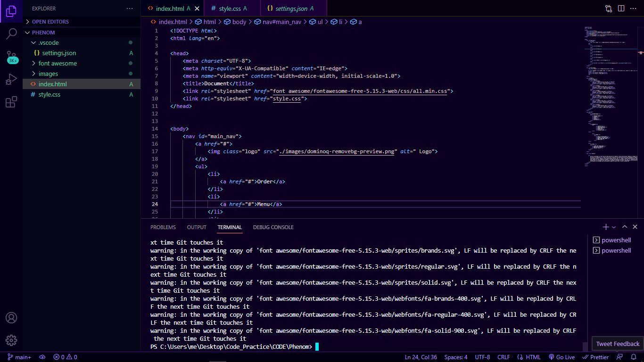Place cursor on the Order link text
Viewport: 644px width, 362px height.
[x=264, y=181]
